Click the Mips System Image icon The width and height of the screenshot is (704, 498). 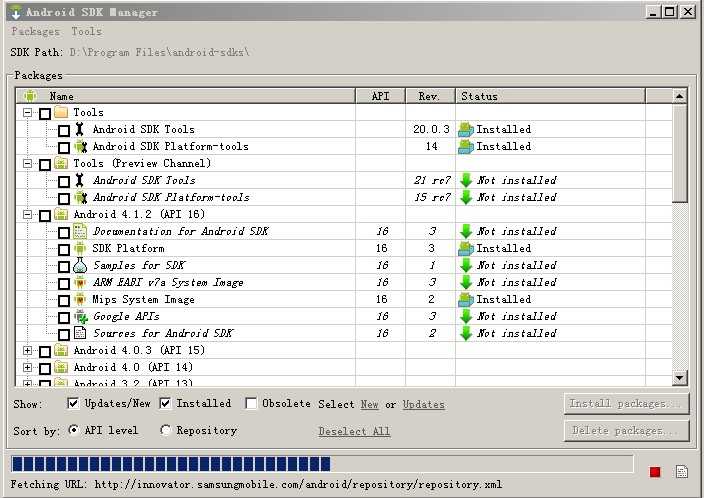[x=80, y=300]
